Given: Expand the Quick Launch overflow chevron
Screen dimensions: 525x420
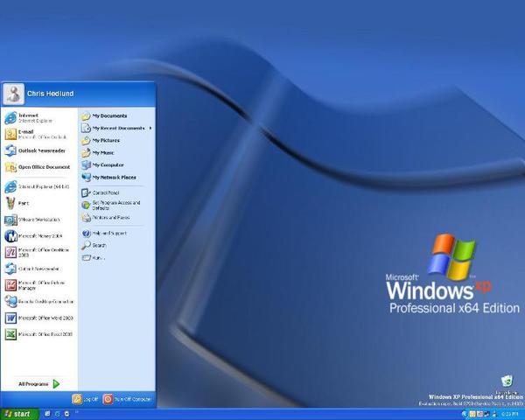Looking at the screenshot, I should 76,412.
